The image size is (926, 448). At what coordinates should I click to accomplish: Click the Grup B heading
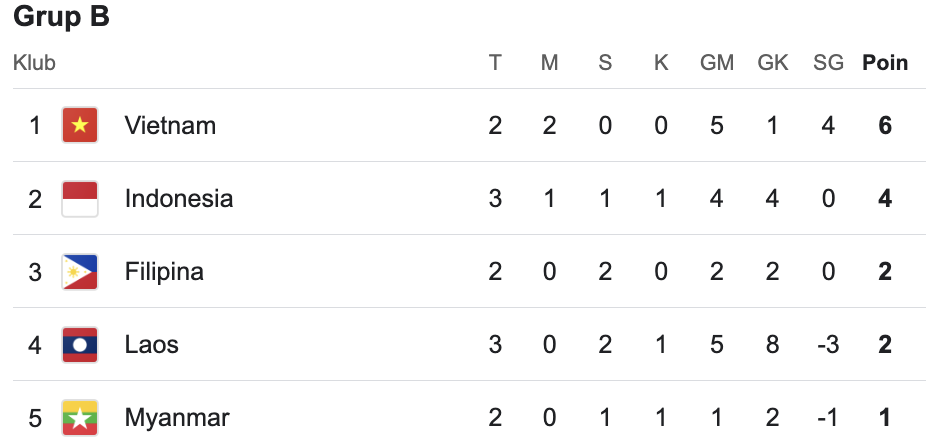tap(61, 16)
